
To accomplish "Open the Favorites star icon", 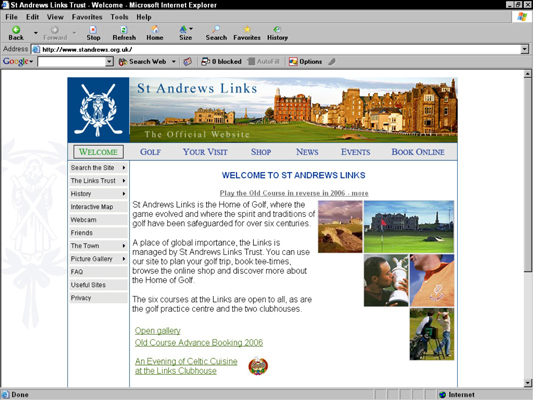I will click(247, 30).
